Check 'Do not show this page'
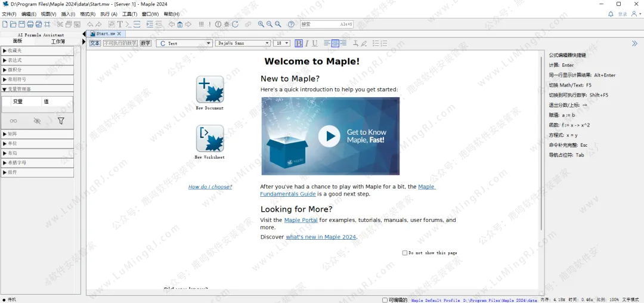Viewport: 644px width, 303px height. tap(404, 253)
